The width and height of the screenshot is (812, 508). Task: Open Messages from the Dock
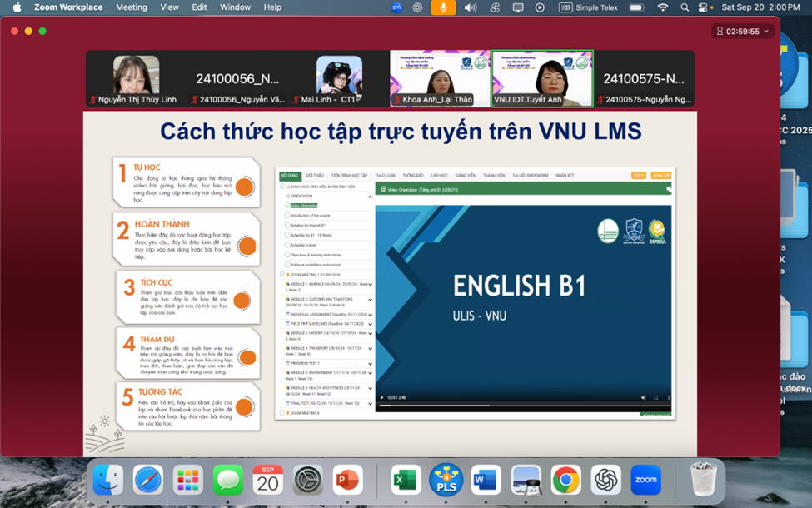click(x=228, y=480)
